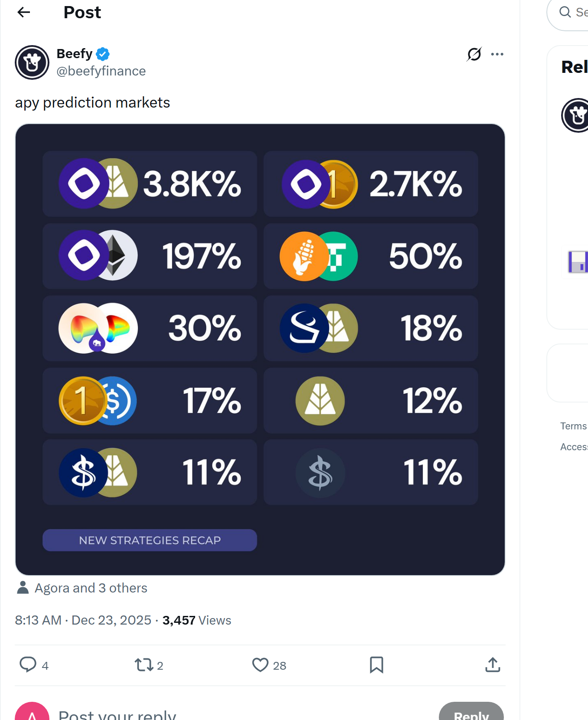Bookmark this post

pos(376,665)
